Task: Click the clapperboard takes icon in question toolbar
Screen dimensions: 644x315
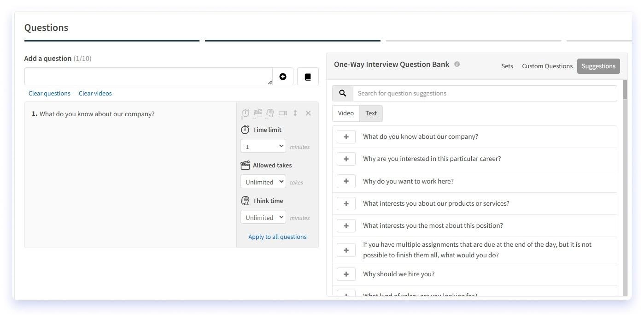Action: (x=258, y=113)
